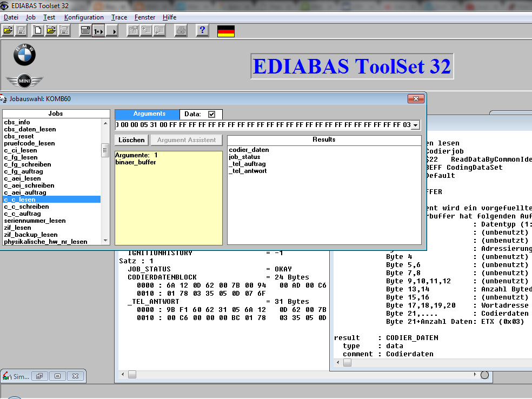Close the Jobauswahl KOMB60 dialog
Image resolution: width=532 pixels, height=399 pixels.
click(416, 99)
